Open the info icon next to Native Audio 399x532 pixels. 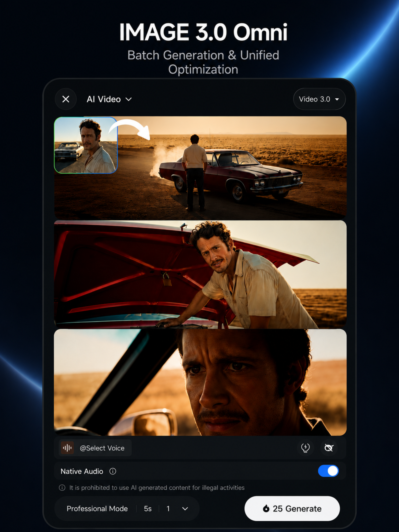tap(113, 471)
